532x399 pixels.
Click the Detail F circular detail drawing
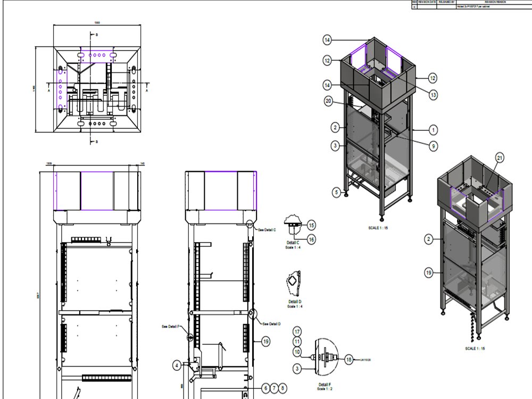click(x=326, y=356)
